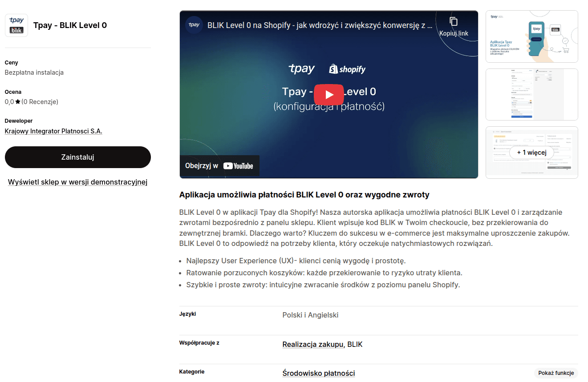Open the video title BLIK Level 0 na Shopify
This screenshot has width=588, height=382.
(320, 25)
